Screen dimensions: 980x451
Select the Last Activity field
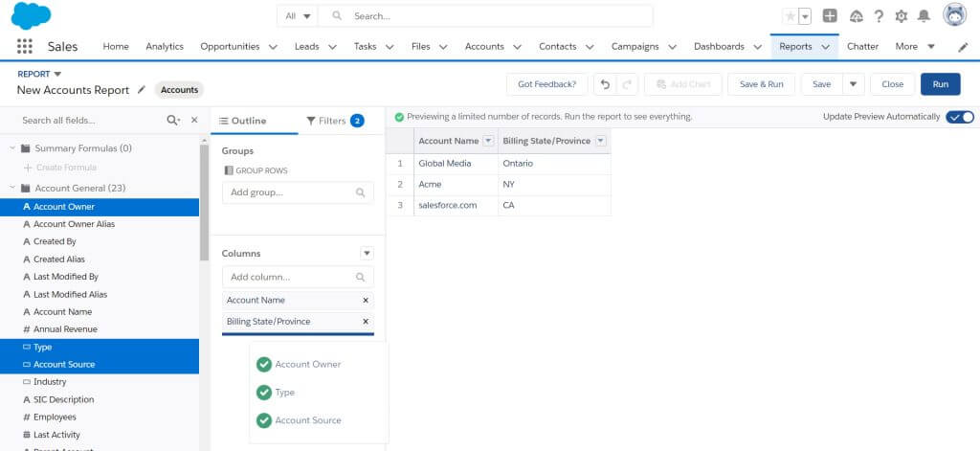100,435
